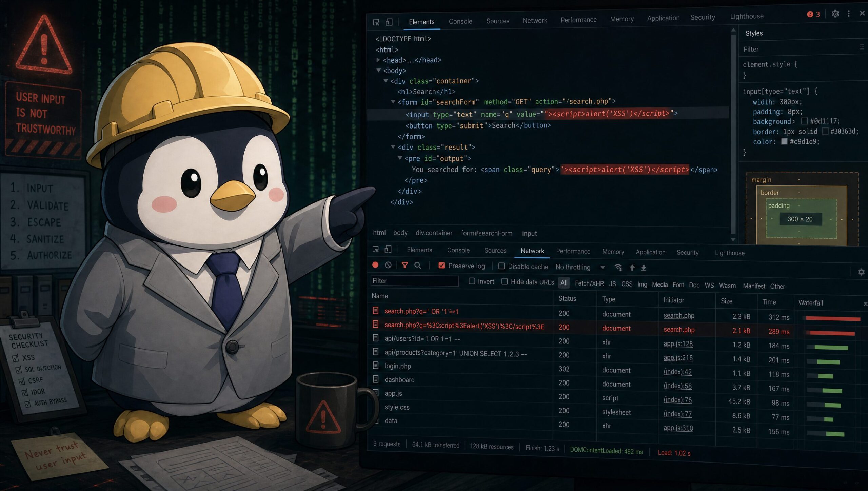Switch to Console tab in the main DevTools tab bar
The image size is (868, 491).
click(460, 21)
